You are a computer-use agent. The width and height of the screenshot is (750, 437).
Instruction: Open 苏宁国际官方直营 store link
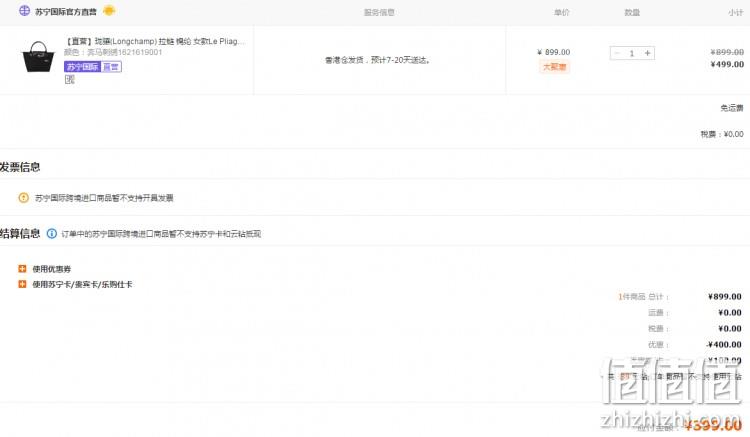pyautogui.click(x=66, y=12)
